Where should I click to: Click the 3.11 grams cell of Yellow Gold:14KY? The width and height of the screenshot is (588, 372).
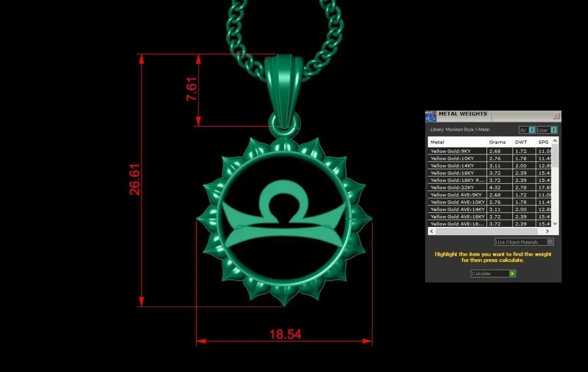point(499,166)
